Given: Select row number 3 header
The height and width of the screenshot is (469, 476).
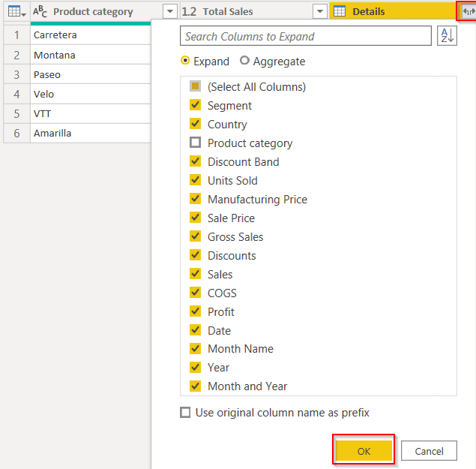Looking at the screenshot, I should (x=16, y=74).
